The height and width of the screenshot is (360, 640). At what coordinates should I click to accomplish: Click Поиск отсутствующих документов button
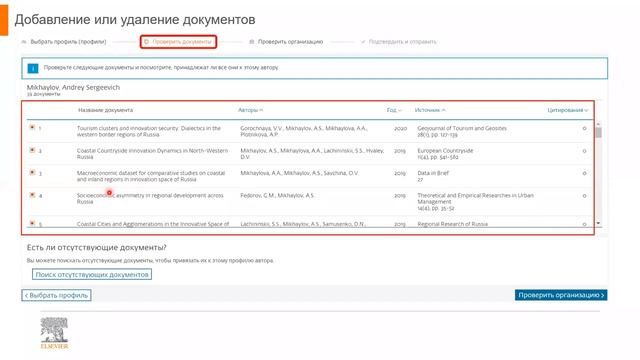(x=92, y=274)
